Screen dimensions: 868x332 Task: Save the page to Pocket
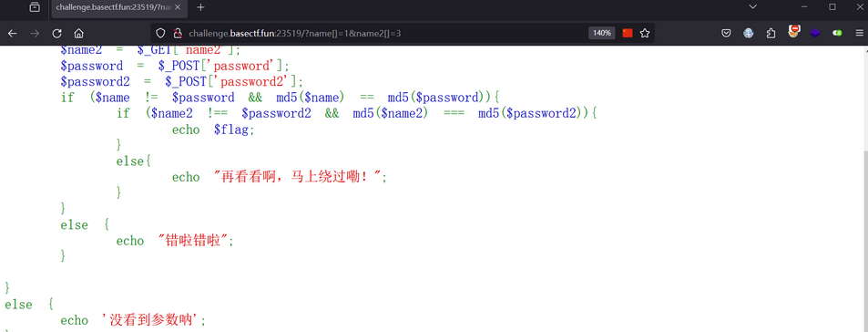pos(726,33)
